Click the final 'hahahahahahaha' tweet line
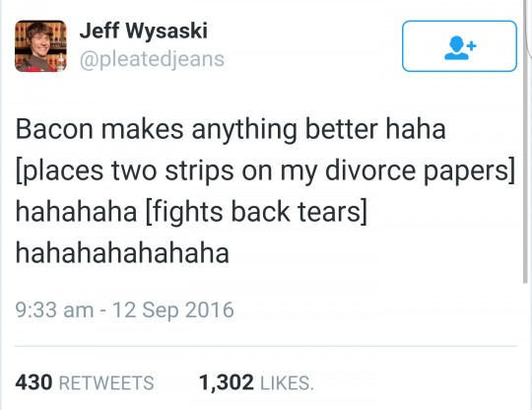This screenshot has height=410, width=532. (122, 253)
